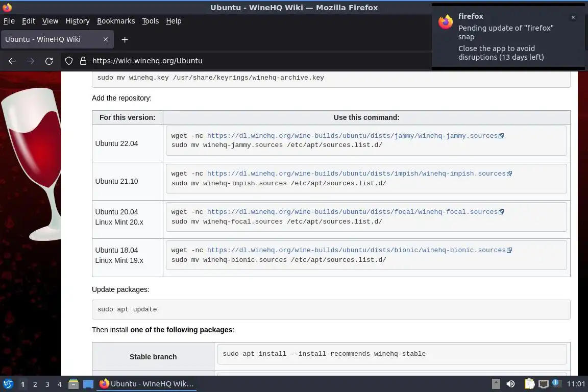Click the Linux Mint 20.x text
The image size is (588, 392).
click(119, 222)
